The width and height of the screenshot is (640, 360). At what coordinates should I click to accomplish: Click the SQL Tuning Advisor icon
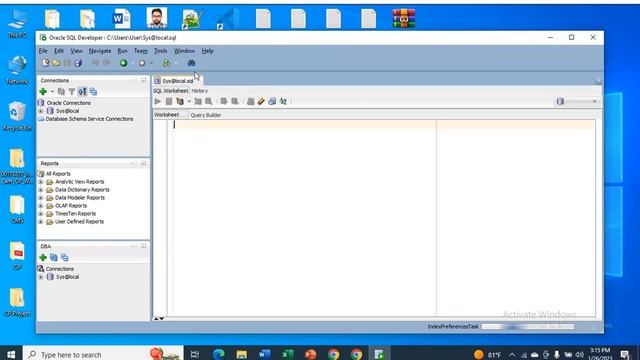tap(209, 101)
